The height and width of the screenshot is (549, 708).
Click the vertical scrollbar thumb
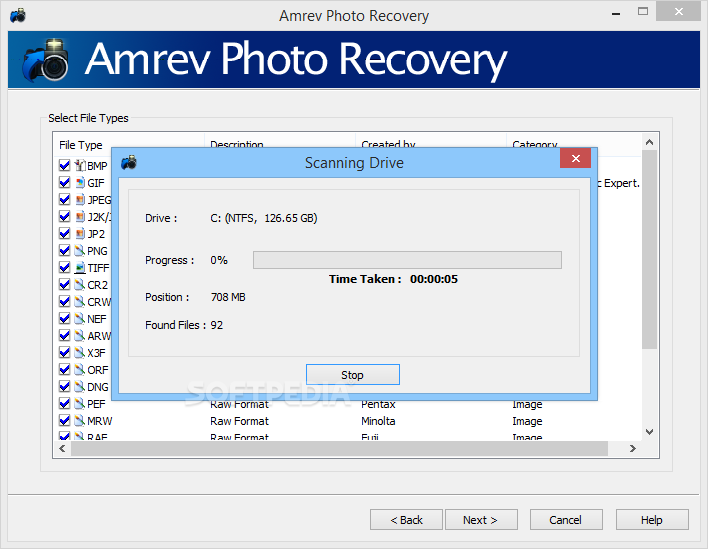coord(649,250)
